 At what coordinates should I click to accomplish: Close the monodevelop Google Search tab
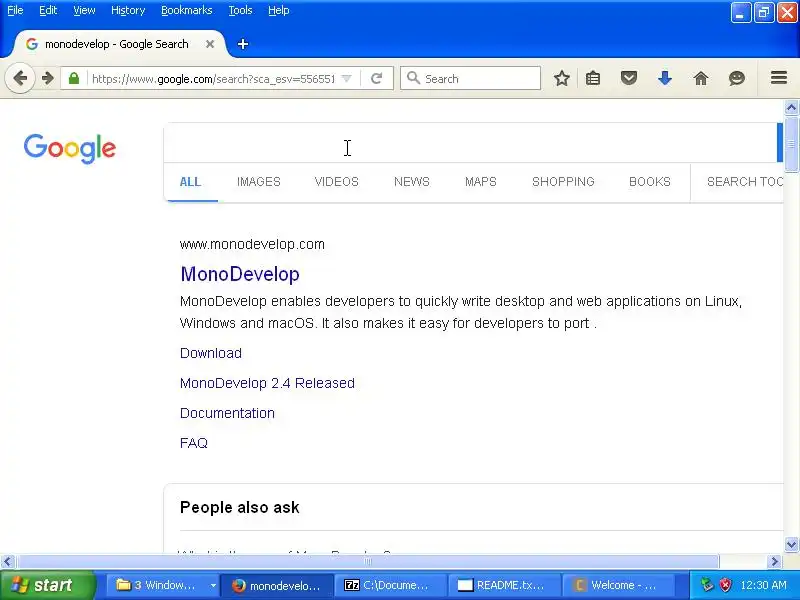point(210,44)
